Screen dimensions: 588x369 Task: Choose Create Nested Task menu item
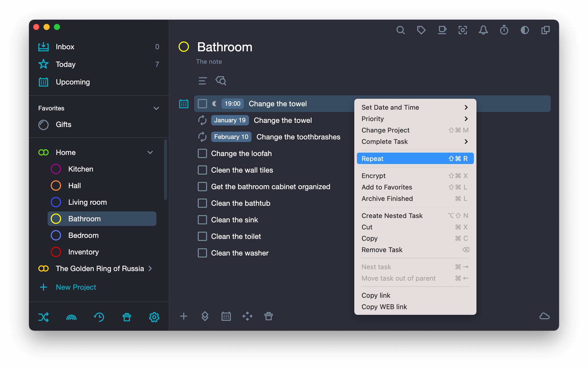click(x=415, y=216)
